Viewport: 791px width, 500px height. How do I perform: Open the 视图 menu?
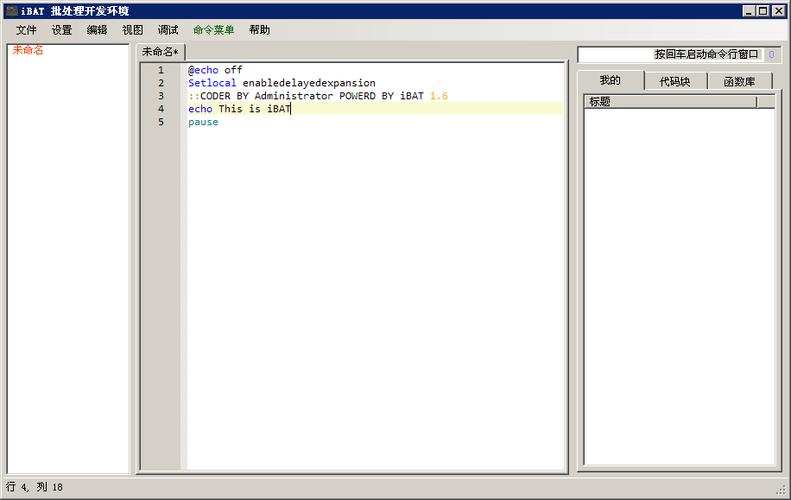(132, 30)
